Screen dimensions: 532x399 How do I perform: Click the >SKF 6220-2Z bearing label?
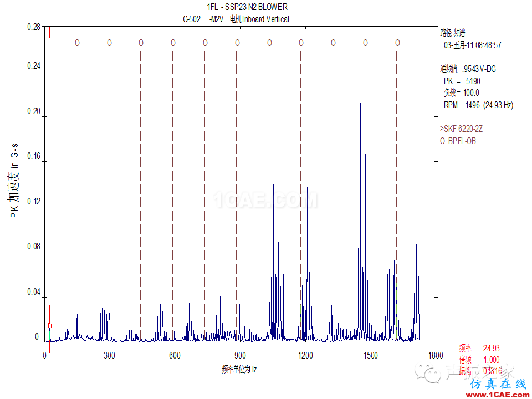pos(462,129)
